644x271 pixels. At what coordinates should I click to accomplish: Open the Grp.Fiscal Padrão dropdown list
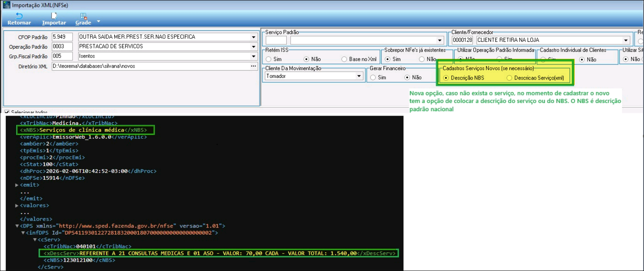click(x=253, y=56)
